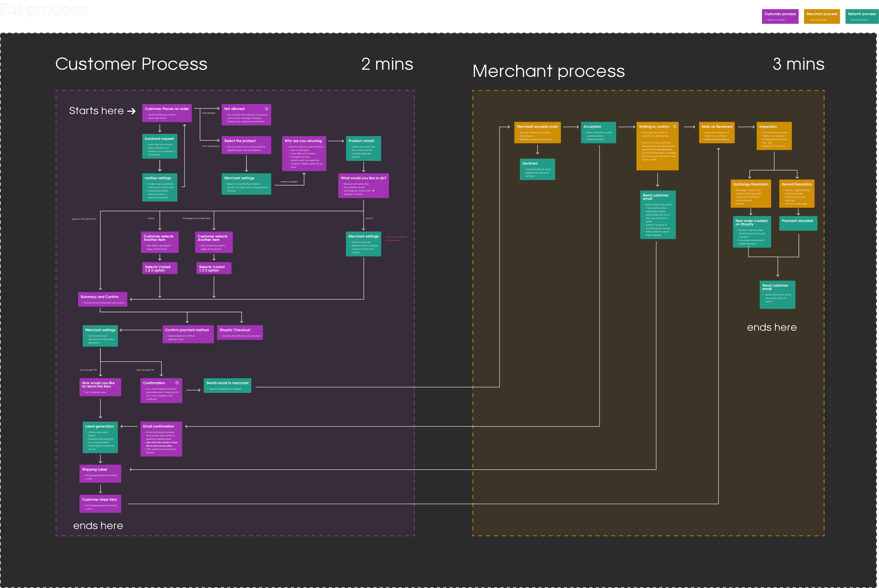The image size is (879, 588).
Task: Click the 'Pick another variant' bullet
Action: 354,187
